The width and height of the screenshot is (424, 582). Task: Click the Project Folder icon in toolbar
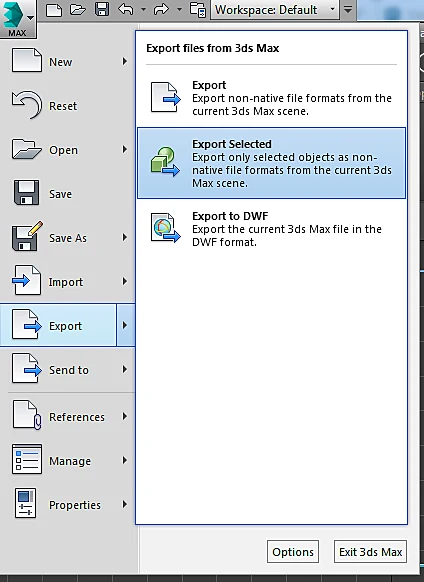pyautogui.click(x=198, y=9)
